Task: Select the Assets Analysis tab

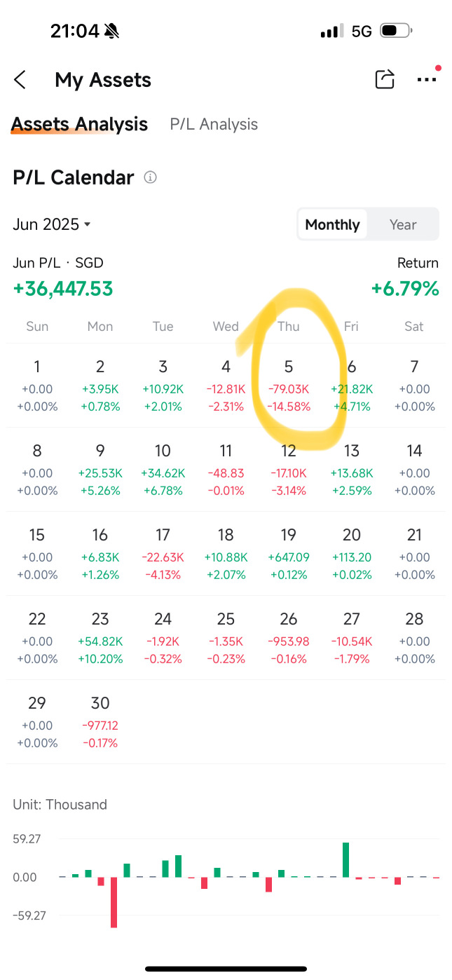Action: tap(79, 124)
